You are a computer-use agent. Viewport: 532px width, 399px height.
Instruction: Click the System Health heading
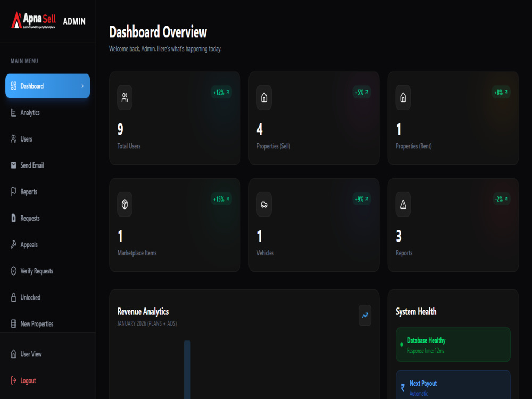[x=416, y=311]
